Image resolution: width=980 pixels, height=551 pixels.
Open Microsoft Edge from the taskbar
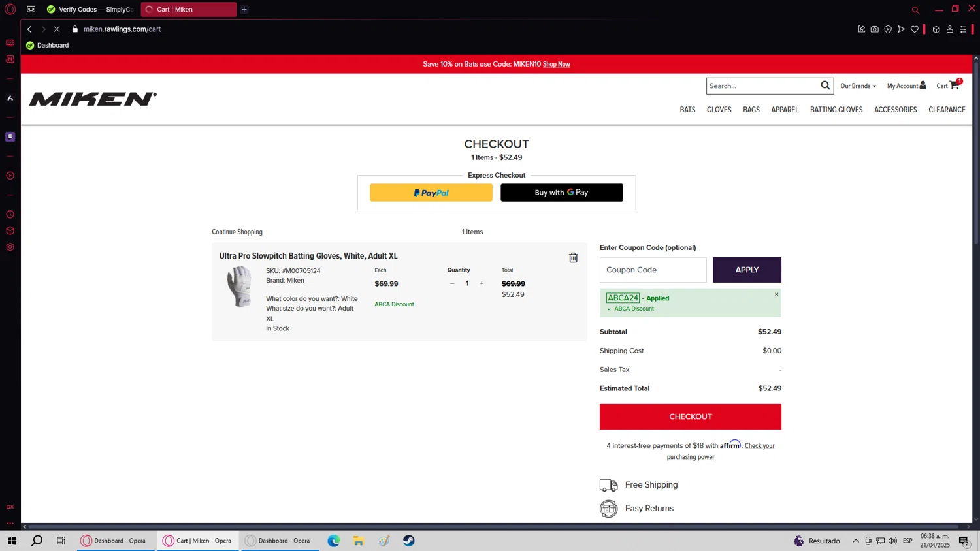click(x=334, y=541)
